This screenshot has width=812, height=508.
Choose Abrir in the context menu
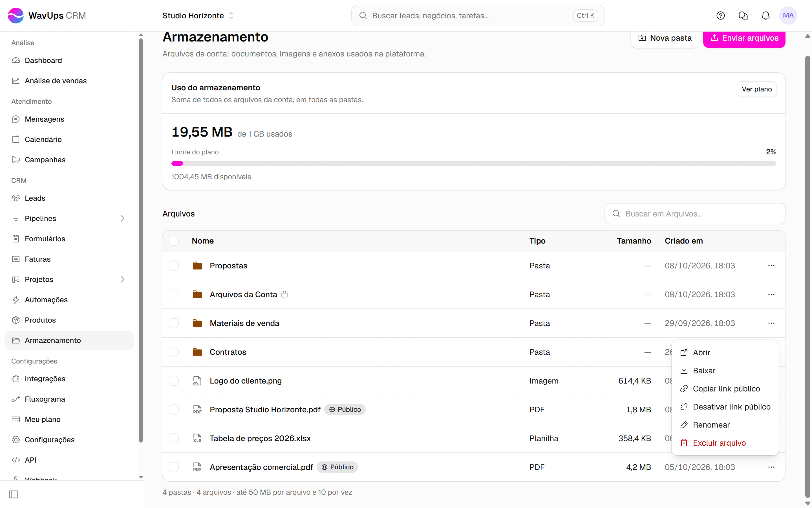tap(725, 352)
